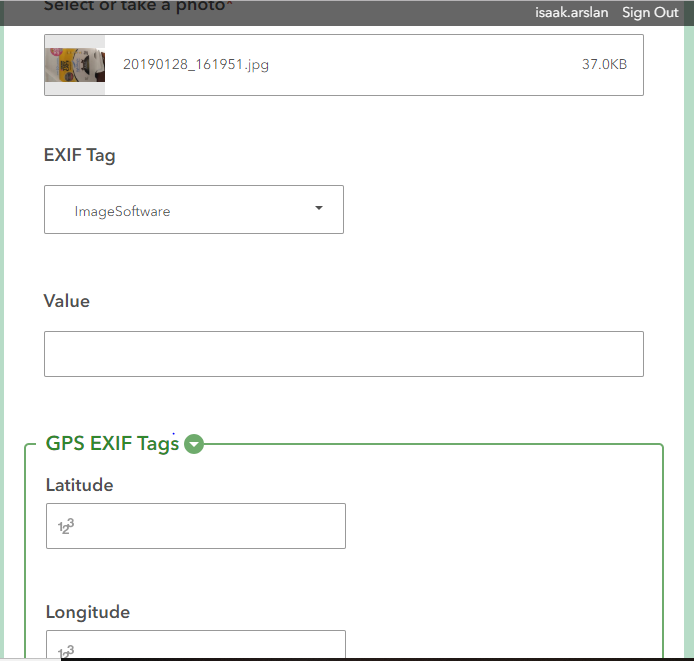Click the Value question label
Screen dimensions: 694x661
67,301
